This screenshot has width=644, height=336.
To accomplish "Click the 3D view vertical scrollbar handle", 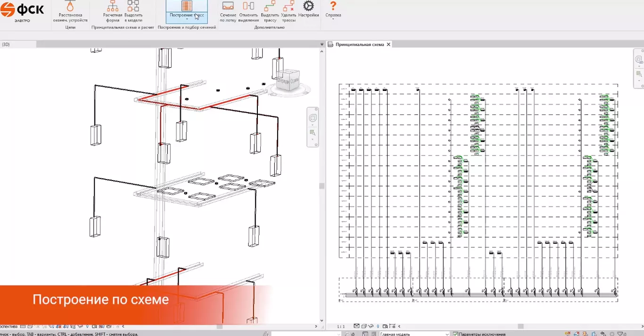I will point(322,186).
